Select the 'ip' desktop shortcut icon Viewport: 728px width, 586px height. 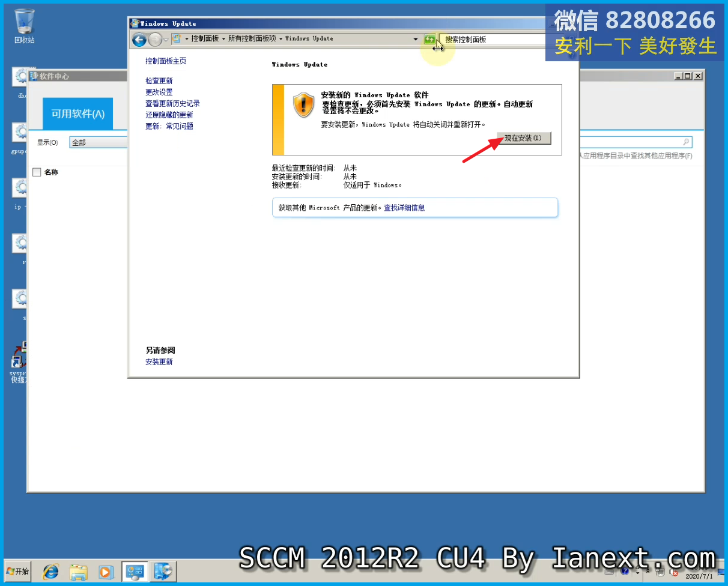coord(20,193)
